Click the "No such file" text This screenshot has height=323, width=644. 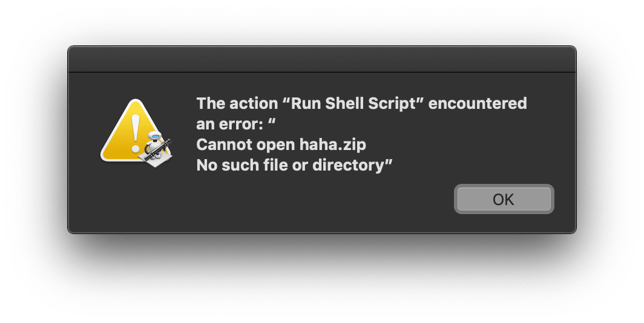coord(249,165)
